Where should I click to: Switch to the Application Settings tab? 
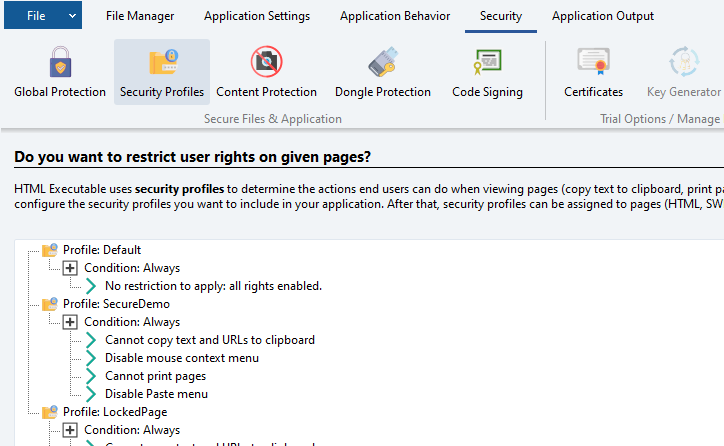tap(257, 16)
